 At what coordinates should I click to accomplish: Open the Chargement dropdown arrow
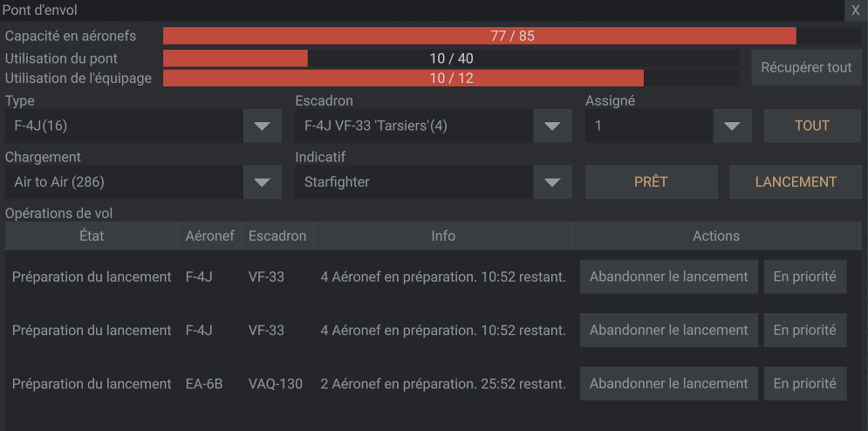pos(262,182)
